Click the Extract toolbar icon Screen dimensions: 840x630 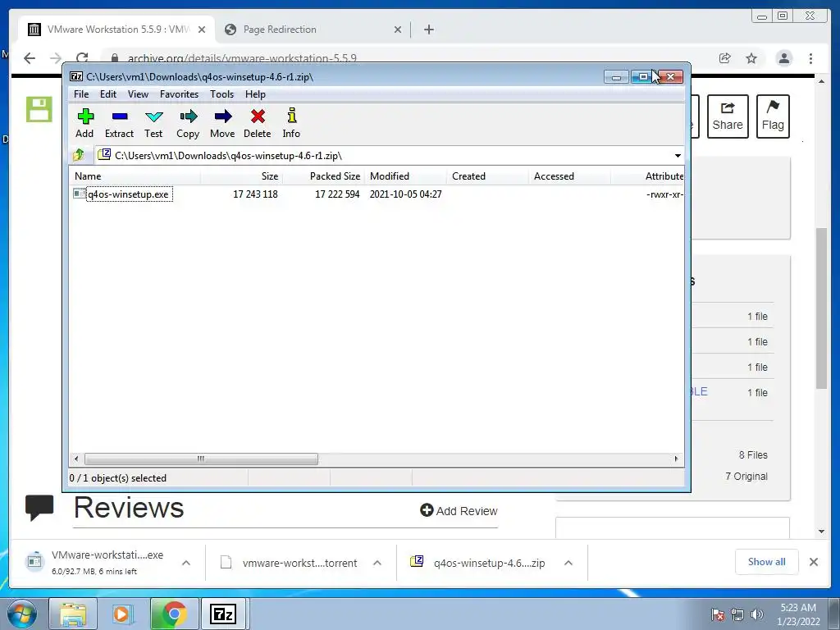click(119, 123)
